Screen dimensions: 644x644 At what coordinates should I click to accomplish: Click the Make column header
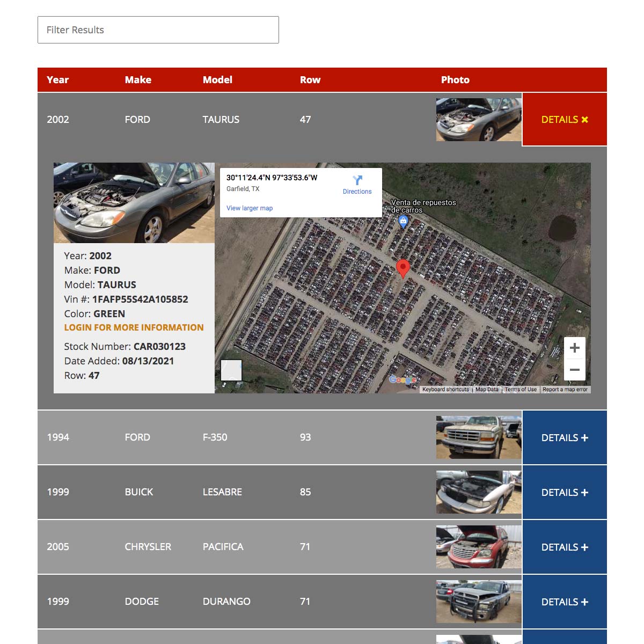[138, 80]
